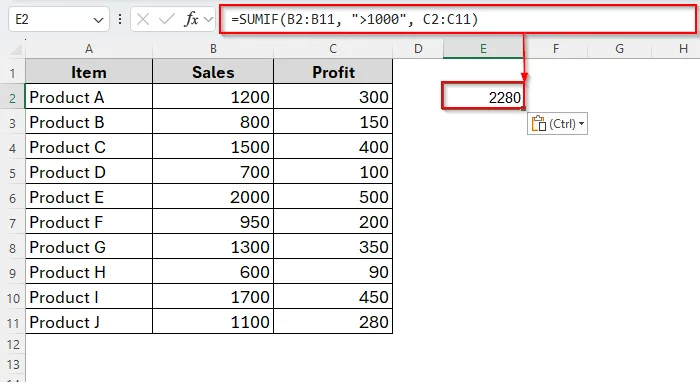This screenshot has height=382, width=700.
Task: Select row 2 header
Action: pos(12,97)
